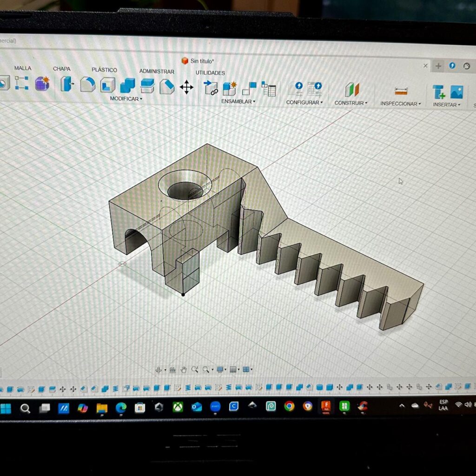
Task: Choose the Measure tool above Inspeccionar
Action: tap(400, 91)
